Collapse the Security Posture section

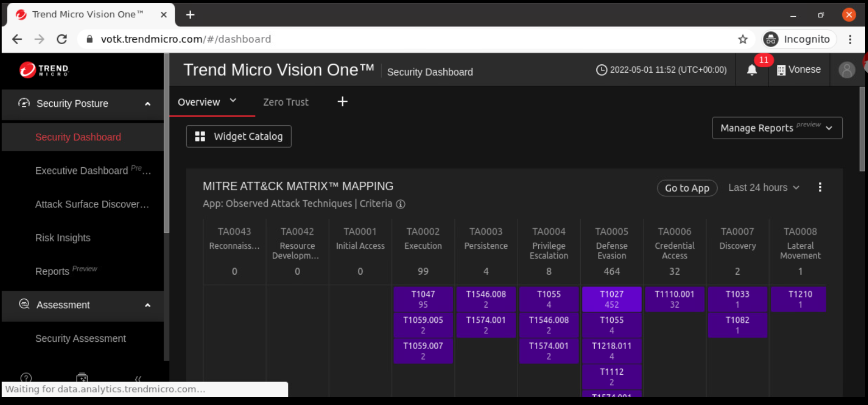148,103
